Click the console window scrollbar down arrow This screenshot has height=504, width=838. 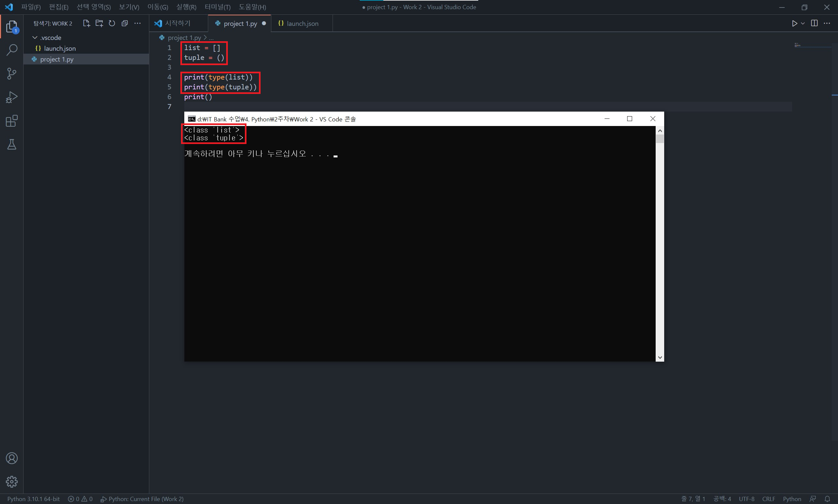660,357
